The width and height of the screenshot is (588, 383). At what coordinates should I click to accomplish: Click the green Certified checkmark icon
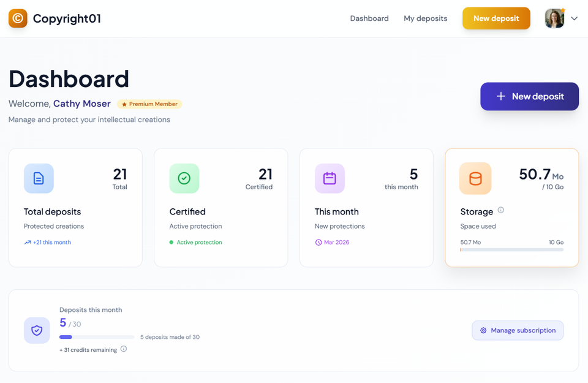184,178
